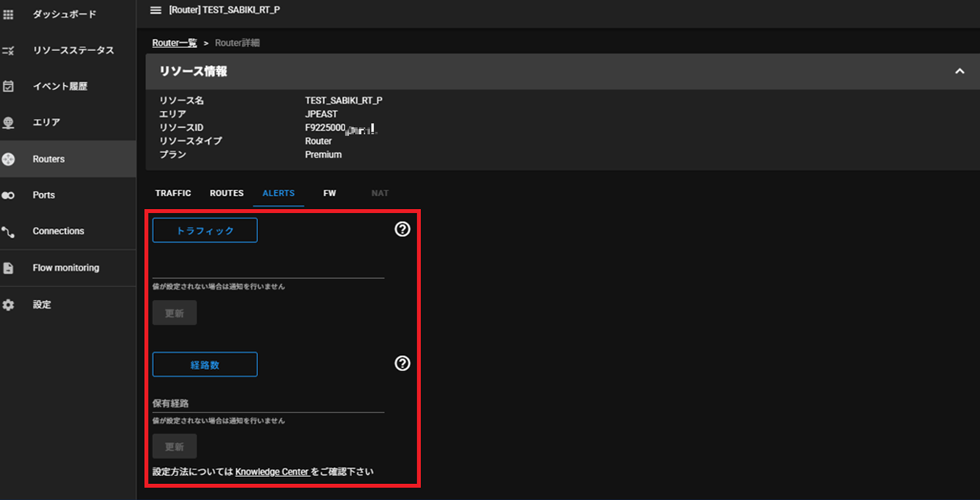Viewport: 980px width, 500px height.
Task: Open the FW tab
Action: 329,193
